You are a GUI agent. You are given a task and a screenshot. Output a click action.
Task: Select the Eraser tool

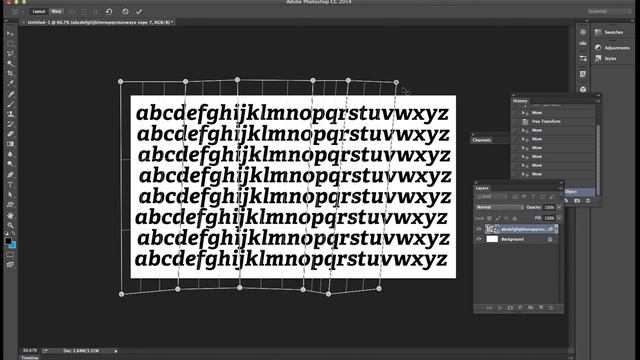click(11, 134)
